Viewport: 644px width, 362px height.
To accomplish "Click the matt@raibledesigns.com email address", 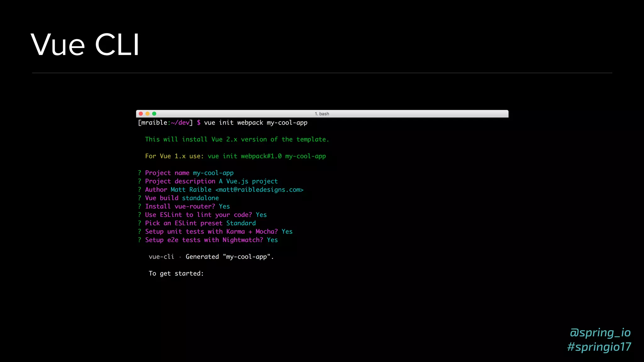I will [259, 190].
